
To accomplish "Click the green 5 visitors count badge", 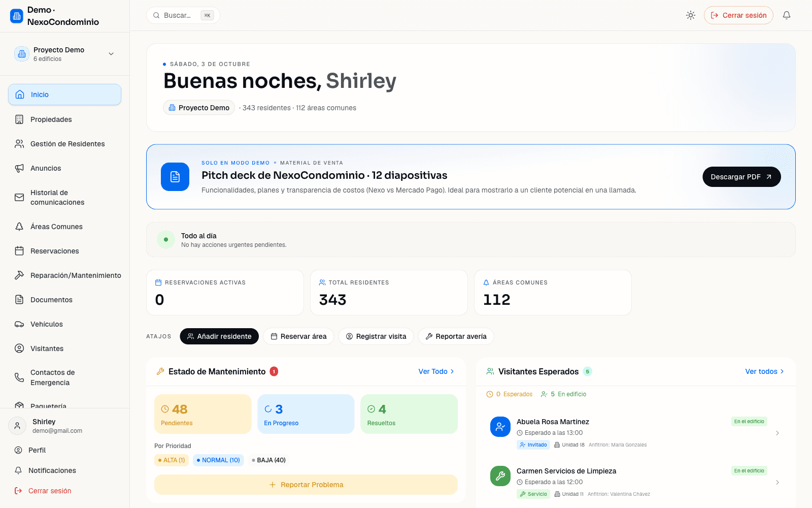I will point(588,371).
